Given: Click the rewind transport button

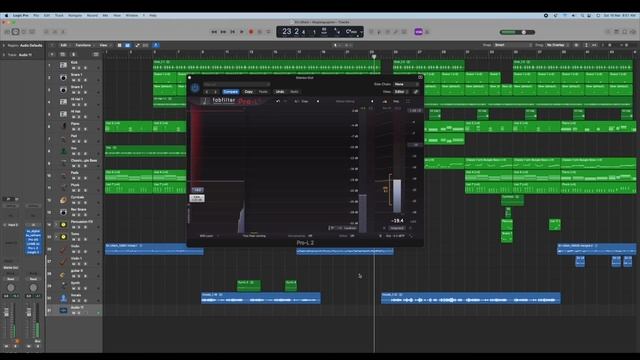Looking at the screenshot, I should pos(214,32).
